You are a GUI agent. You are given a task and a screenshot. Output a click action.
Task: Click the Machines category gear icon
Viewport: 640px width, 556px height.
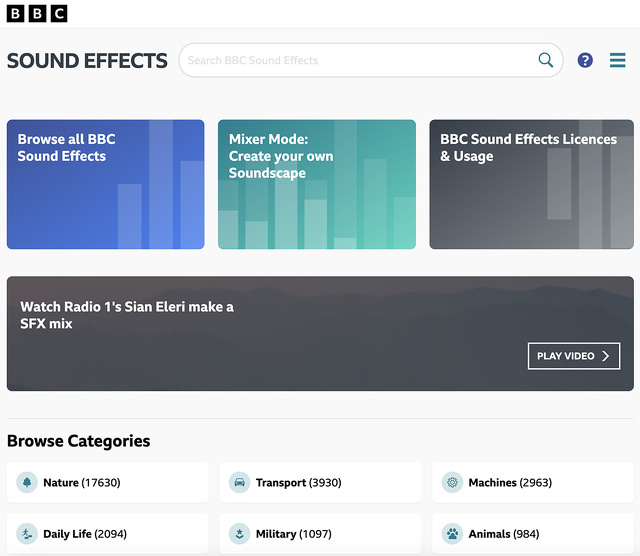[452, 482]
